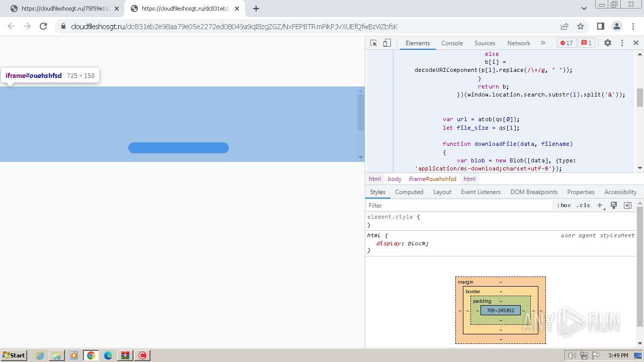
Task: Open DevTools settings gear
Action: [608, 43]
